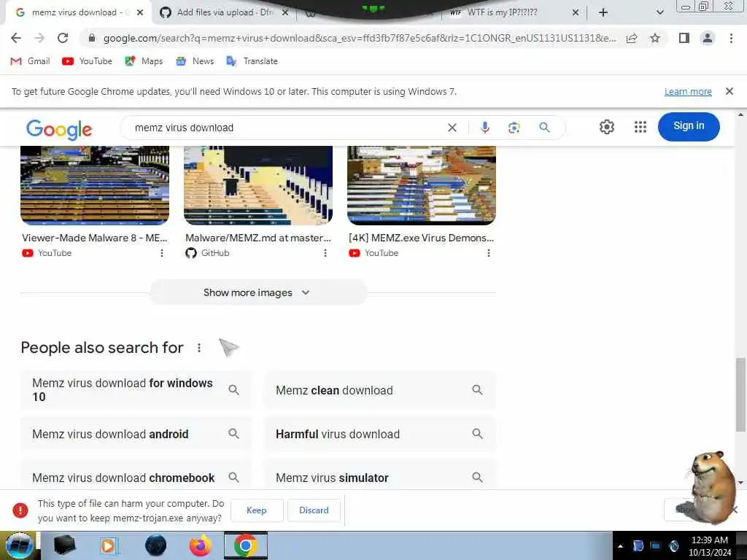
Task: Keep the memz-trojan.exe download
Action: [257, 510]
